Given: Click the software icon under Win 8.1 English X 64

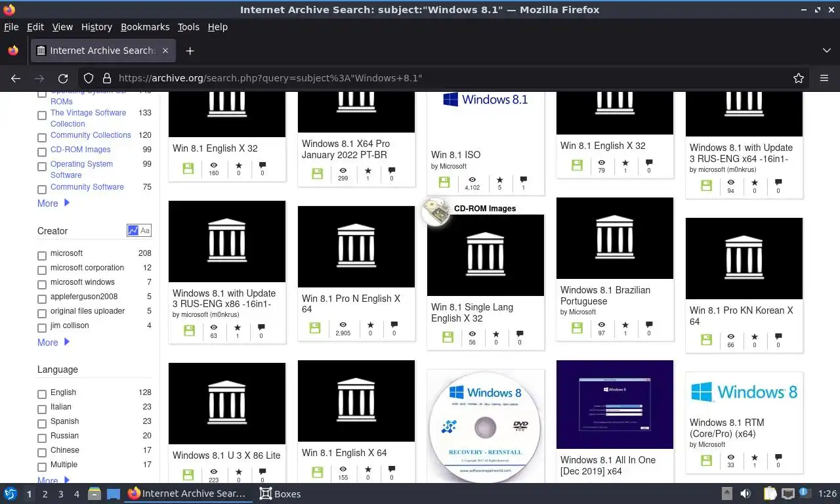Looking at the screenshot, I should coord(317,472).
